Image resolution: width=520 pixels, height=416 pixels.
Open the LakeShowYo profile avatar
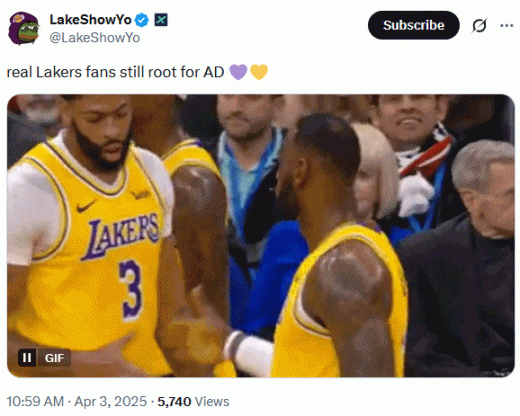point(24,29)
